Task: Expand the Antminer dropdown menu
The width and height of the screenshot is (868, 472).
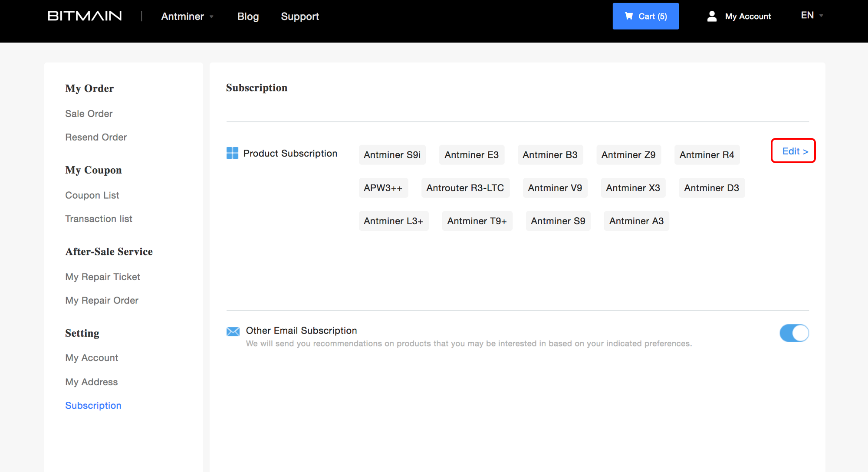Action: pyautogui.click(x=187, y=16)
